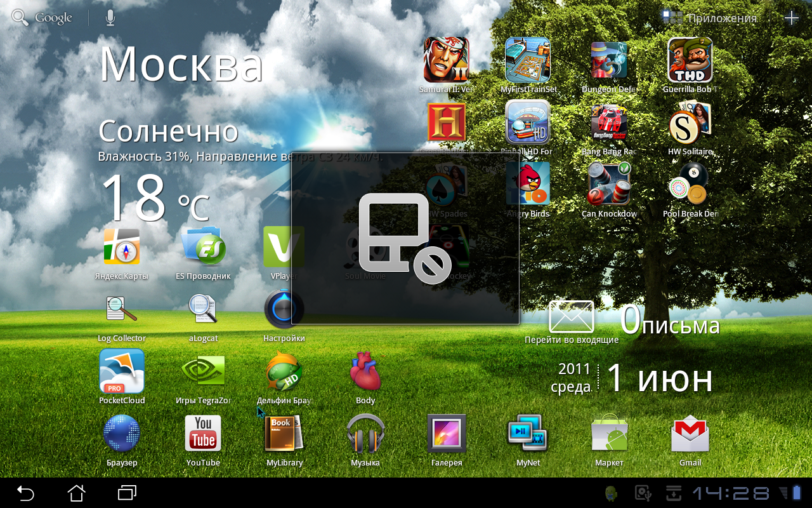Open MyLibrary book app
Screen dimensions: 812x508
(284, 434)
